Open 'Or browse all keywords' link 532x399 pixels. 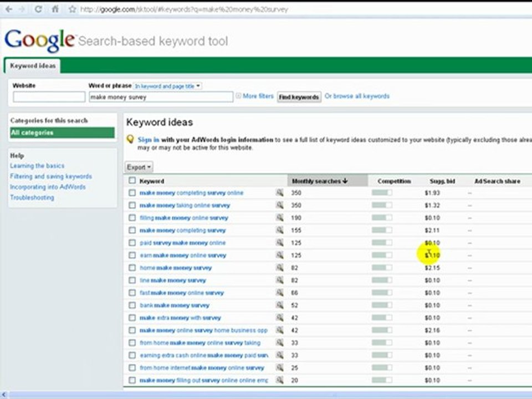(357, 96)
